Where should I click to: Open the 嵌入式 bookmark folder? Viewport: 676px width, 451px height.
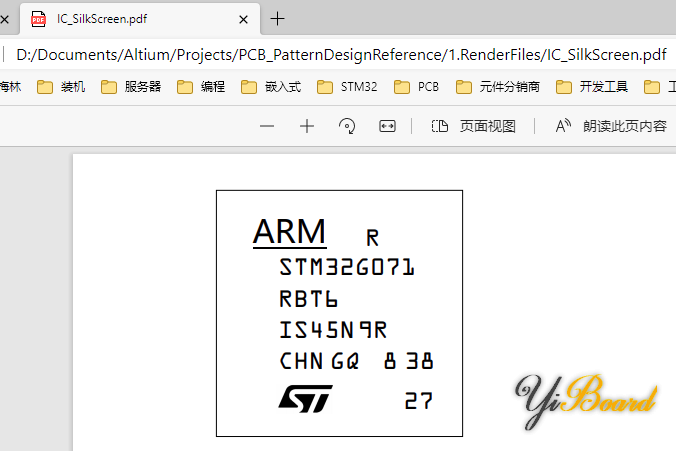pyautogui.click(x=270, y=87)
